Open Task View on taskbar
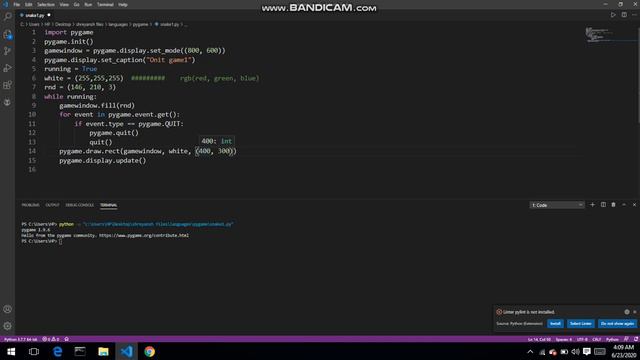 (x=34, y=351)
